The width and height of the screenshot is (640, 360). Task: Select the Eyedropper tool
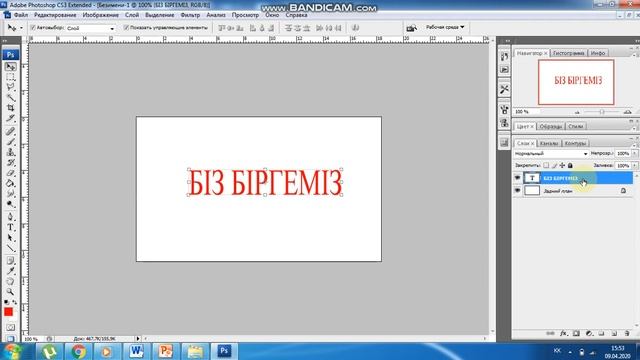[11, 271]
